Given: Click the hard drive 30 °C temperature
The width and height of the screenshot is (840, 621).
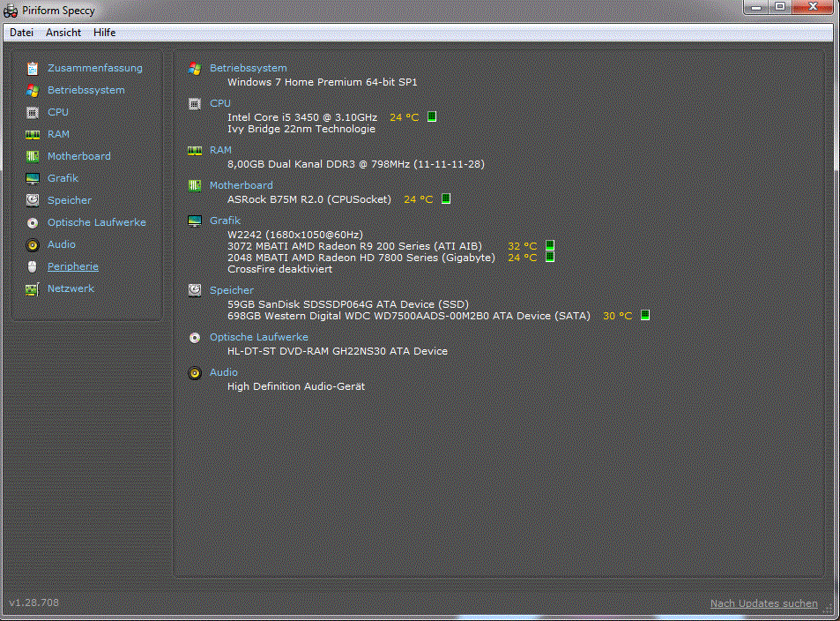Looking at the screenshot, I should (x=618, y=316).
